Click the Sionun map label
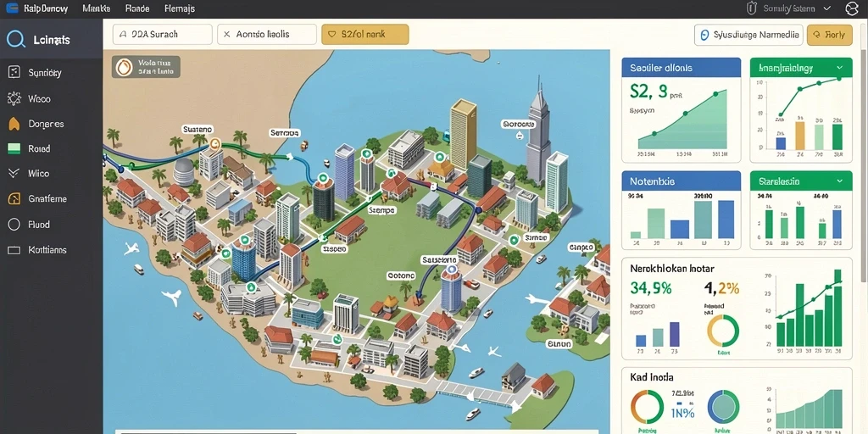 559,344
